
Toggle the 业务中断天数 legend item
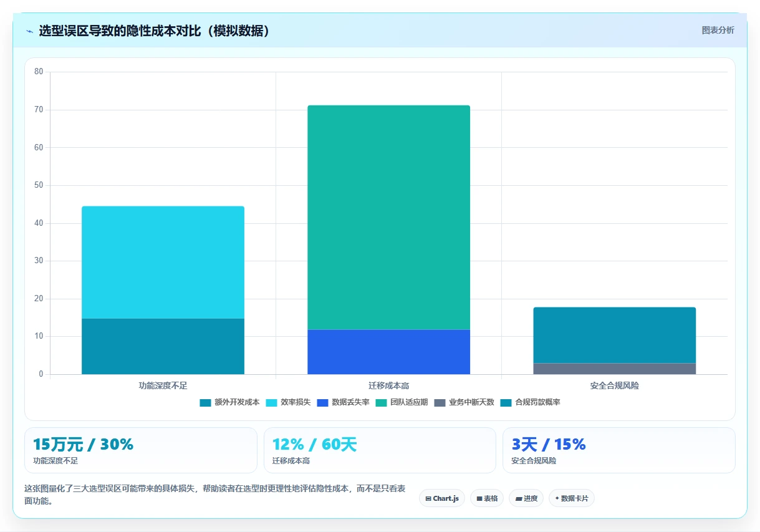point(464,402)
